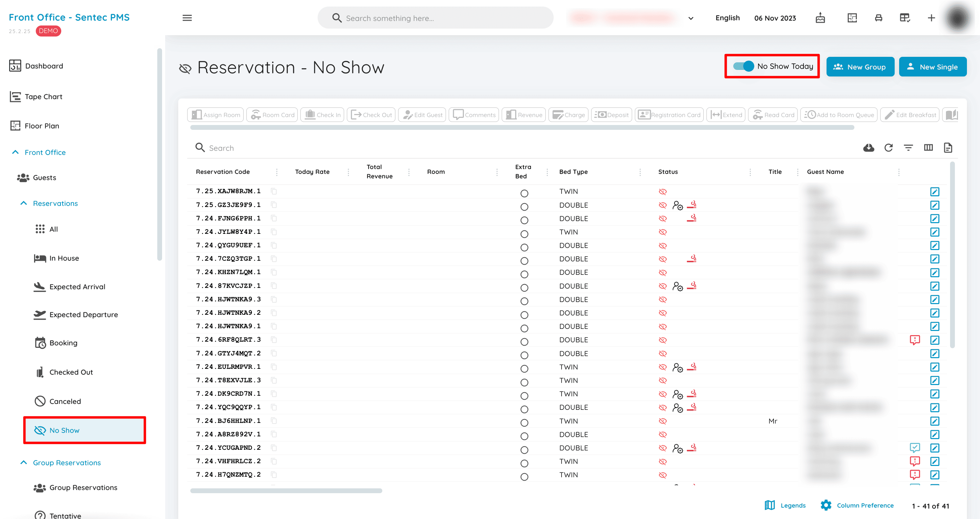This screenshot has width=980, height=519.
Task: Toggle the No Show Today switch
Action: [743, 66]
